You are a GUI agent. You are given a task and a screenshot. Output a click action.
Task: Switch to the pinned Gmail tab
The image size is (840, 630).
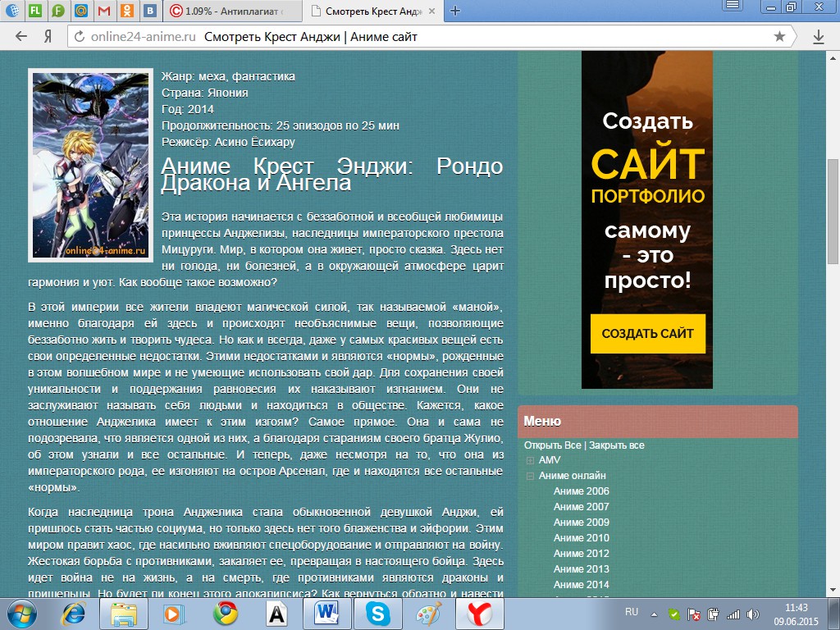[x=104, y=11]
